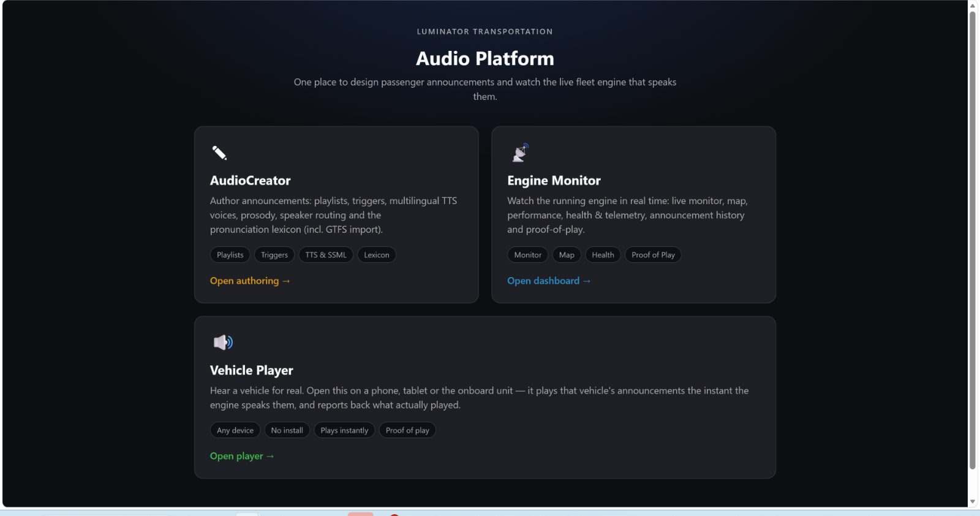Select the AudioCreator card heading
Viewport: 980px width, 516px height.
(x=250, y=181)
